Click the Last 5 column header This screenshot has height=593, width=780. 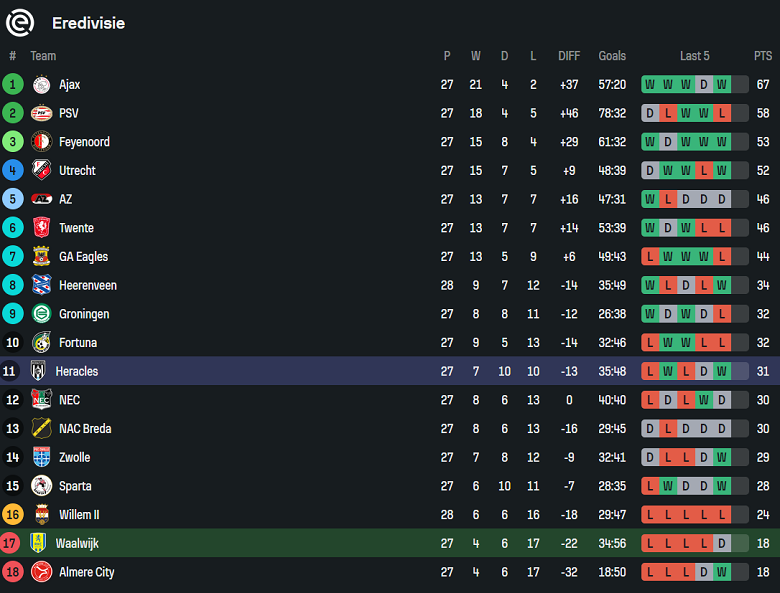pyautogui.click(x=694, y=56)
